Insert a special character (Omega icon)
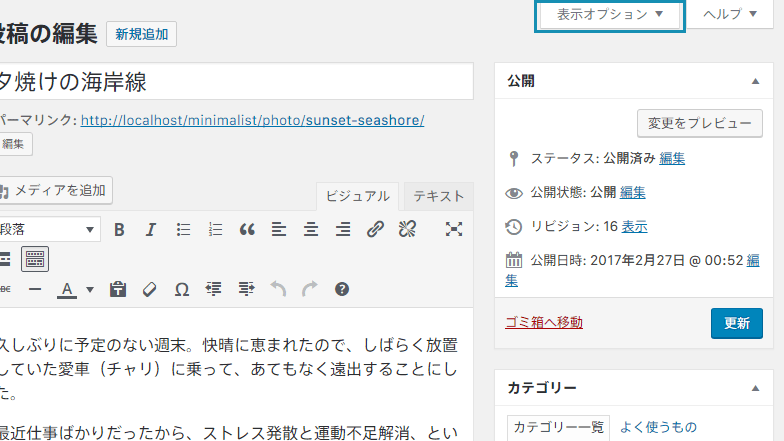Image resolution: width=784 pixels, height=441 pixels. click(x=182, y=289)
